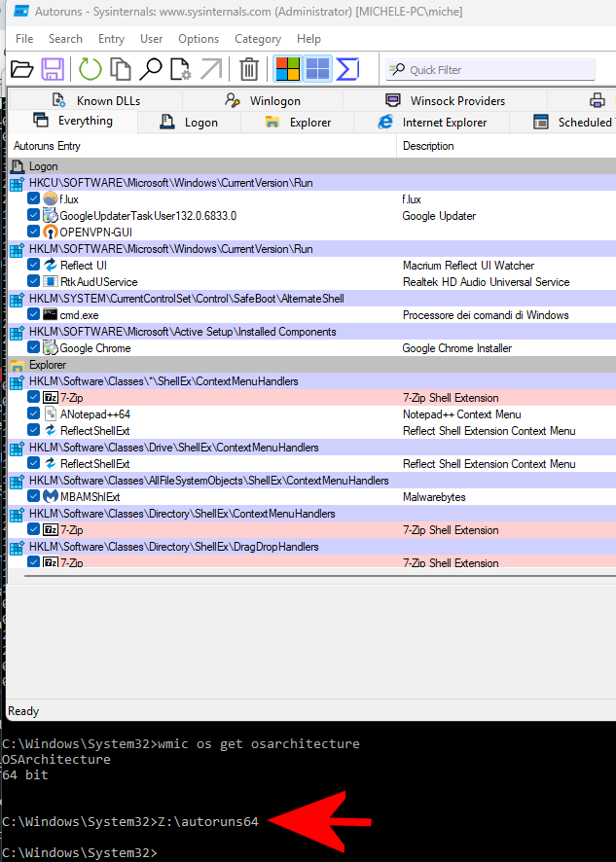Select the HKCU\SOFTWARE\Microsoft\Windows\CurrentVersion\Run key row
616x862 pixels.
312,183
